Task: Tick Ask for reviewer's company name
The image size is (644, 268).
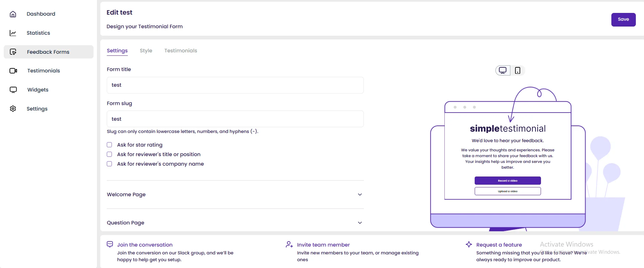Action: pos(109,164)
